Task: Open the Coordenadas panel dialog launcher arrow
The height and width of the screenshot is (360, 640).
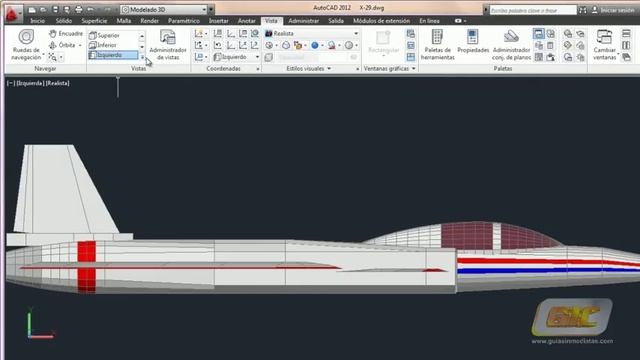Action: [x=258, y=69]
